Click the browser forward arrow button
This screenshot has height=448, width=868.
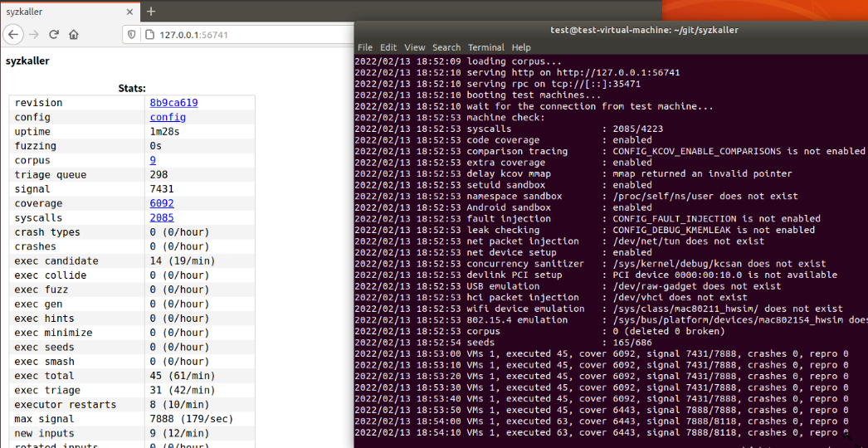34,34
